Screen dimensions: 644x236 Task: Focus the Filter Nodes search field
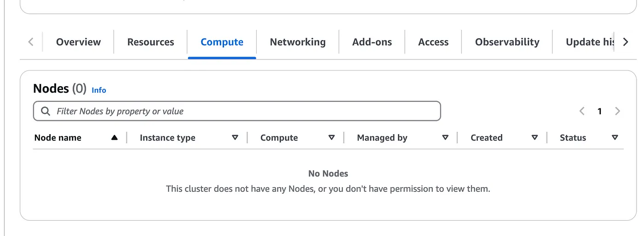coord(237,111)
